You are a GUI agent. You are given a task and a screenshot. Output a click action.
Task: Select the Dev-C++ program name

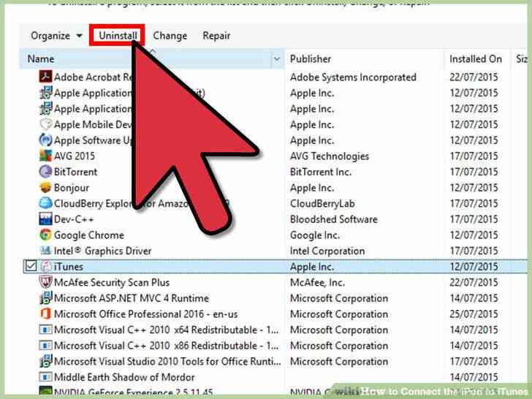pos(74,219)
